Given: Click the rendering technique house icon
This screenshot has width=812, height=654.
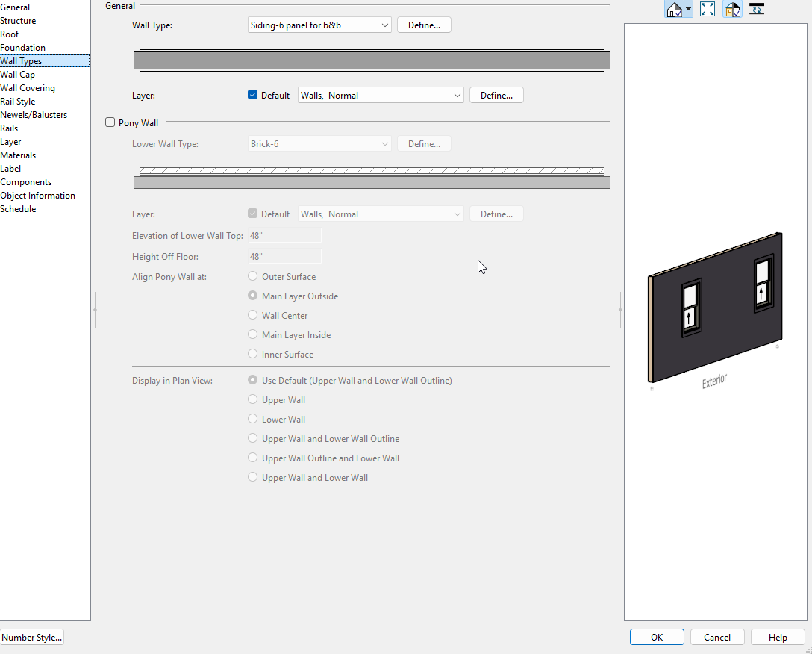Looking at the screenshot, I should 674,10.
